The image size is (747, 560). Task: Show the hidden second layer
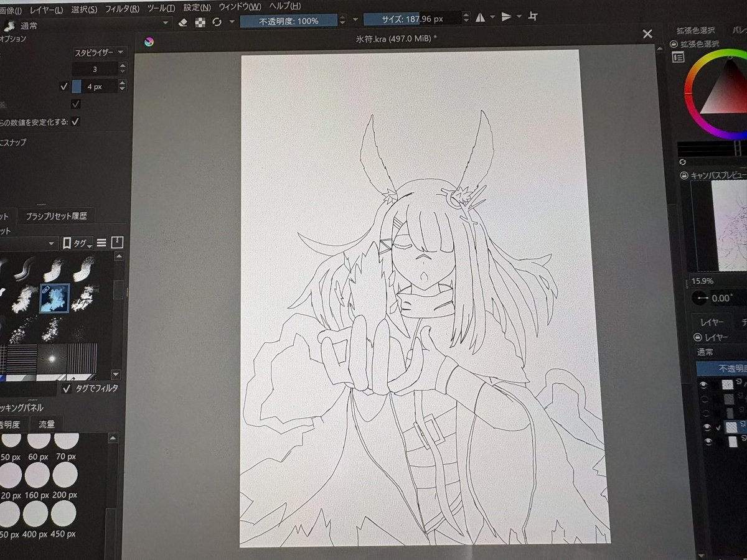[x=704, y=399]
